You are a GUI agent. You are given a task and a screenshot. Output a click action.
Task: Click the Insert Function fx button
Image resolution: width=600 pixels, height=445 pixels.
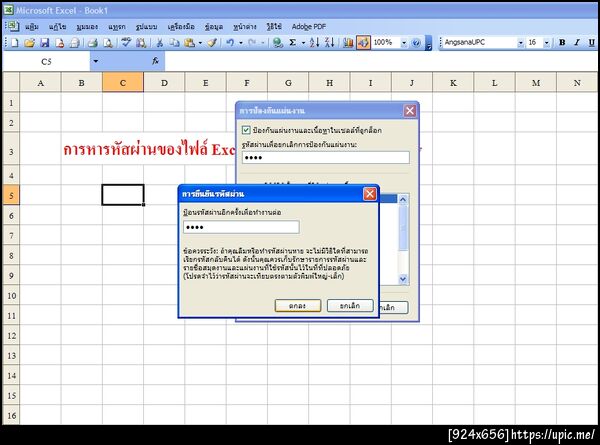tap(155, 61)
